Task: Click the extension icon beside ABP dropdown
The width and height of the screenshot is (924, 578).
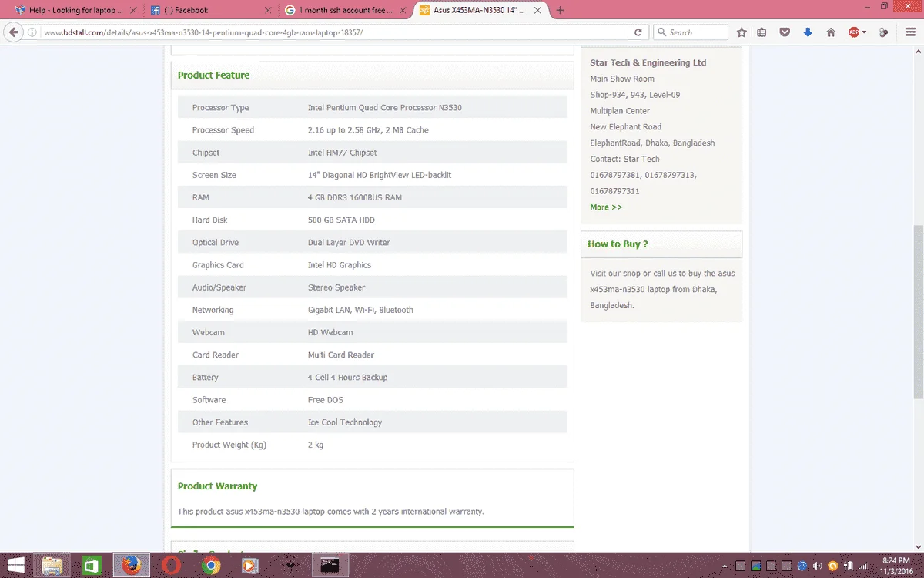Action: click(883, 32)
